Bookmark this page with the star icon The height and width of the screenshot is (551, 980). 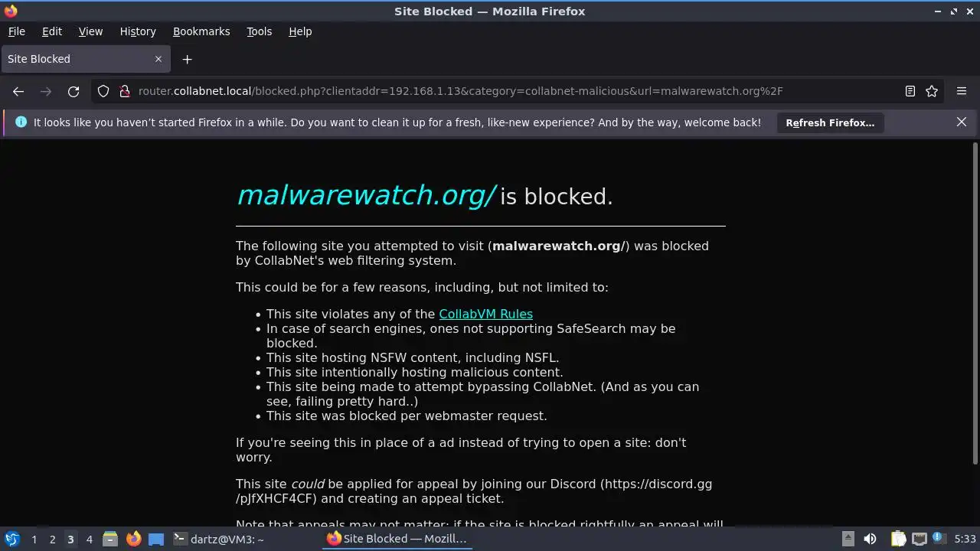click(932, 91)
